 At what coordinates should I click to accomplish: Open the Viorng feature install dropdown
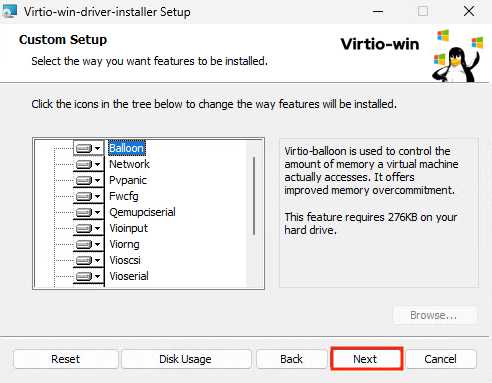(88, 244)
